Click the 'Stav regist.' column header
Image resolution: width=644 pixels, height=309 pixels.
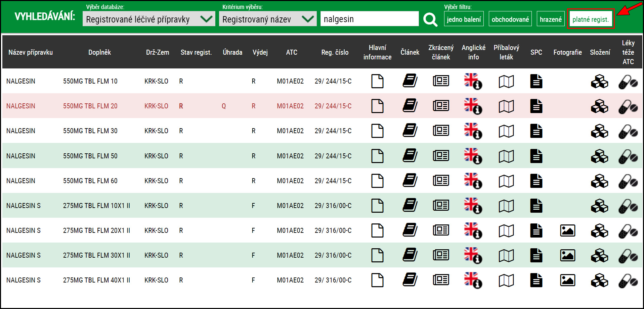coord(196,52)
